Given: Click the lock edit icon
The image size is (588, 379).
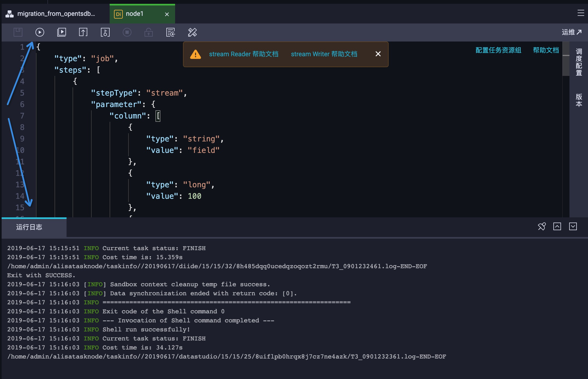Looking at the screenshot, I should pyautogui.click(x=149, y=32).
